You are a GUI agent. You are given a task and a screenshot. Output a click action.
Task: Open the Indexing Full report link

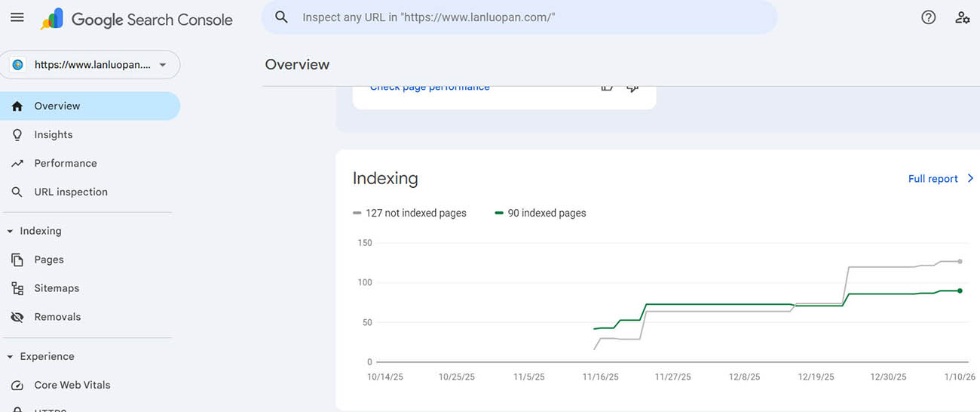(x=933, y=179)
